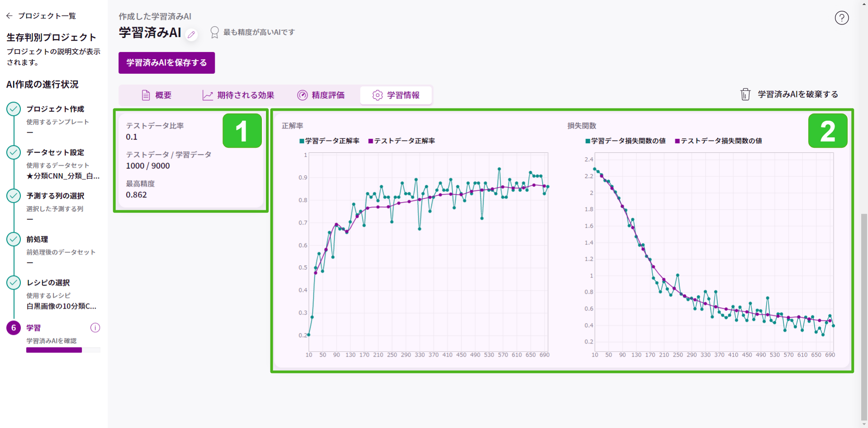Click the step 6 circle for 学習

coord(14,328)
